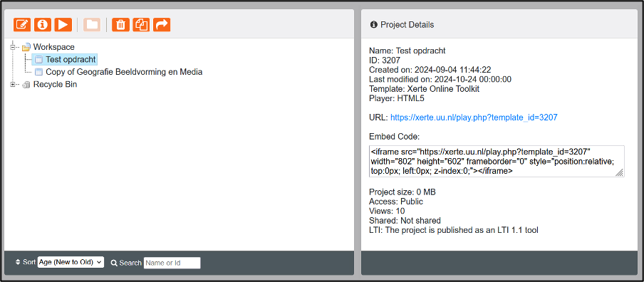Click 'Views: 10' text

coord(387,211)
